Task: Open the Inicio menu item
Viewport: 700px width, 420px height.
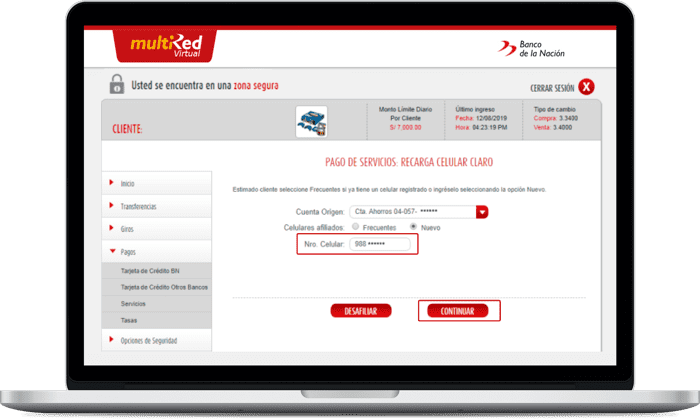Action: pos(157,183)
